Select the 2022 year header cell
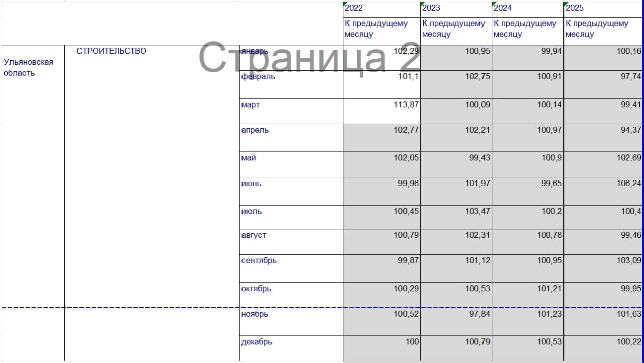 (x=381, y=8)
